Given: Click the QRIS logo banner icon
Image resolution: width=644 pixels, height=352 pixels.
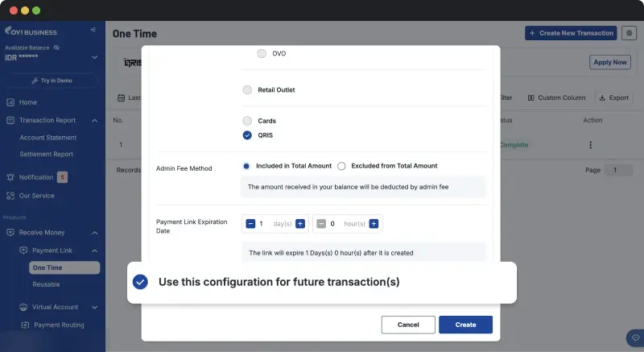Looking at the screenshot, I should (133, 63).
